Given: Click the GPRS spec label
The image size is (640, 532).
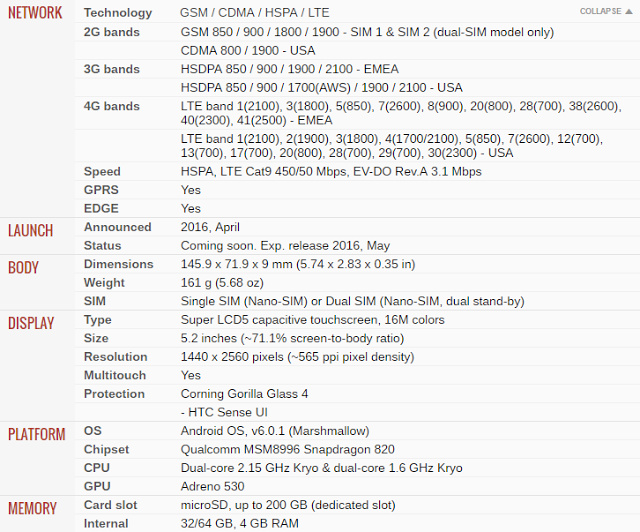Looking at the screenshot, I should pyautogui.click(x=101, y=190).
